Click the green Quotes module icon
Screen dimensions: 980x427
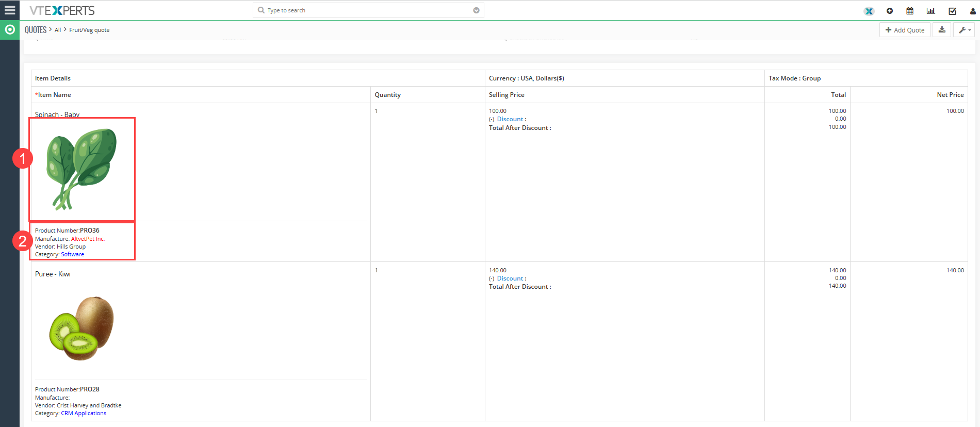click(10, 30)
